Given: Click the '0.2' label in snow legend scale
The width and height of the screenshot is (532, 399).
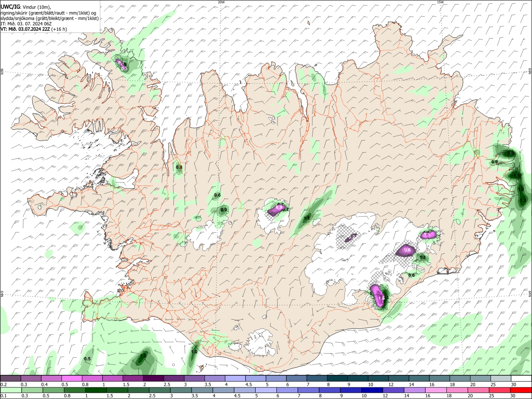Looking at the screenshot, I should tap(3, 384).
